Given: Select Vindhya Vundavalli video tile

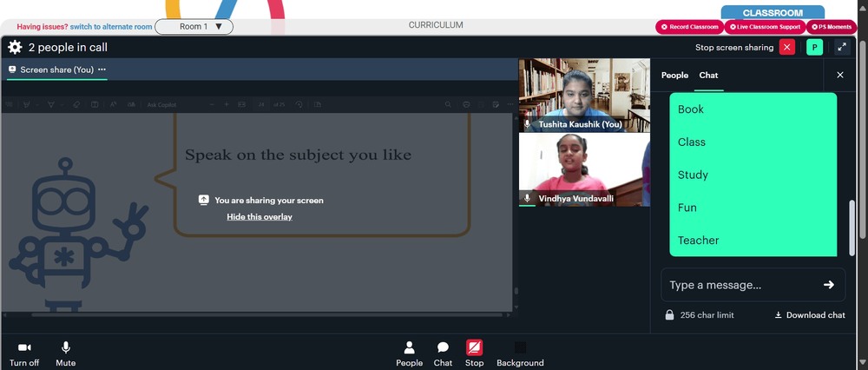Looking at the screenshot, I should point(584,169).
